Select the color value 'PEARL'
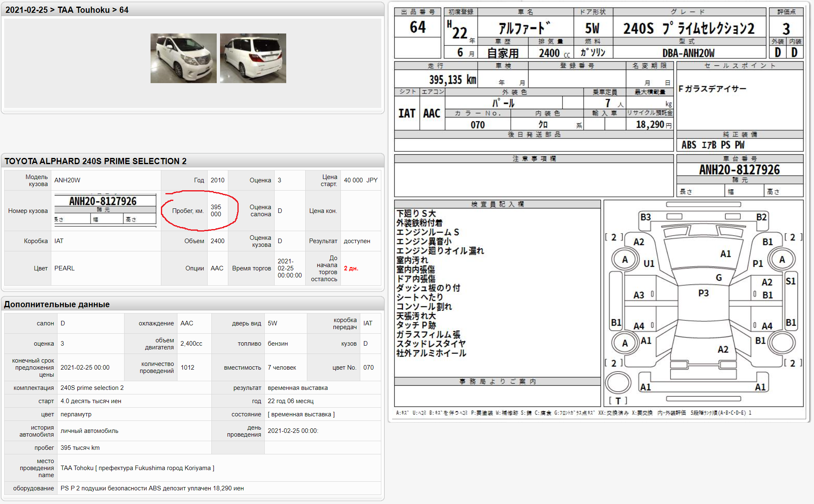The width and height of the screenshot is (814, 504). (x=65, y=268)
